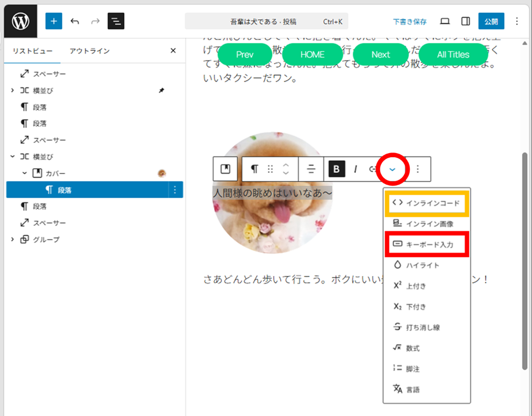532x416 pixels.
Task: Open the block inserter plus button
Action: point(54,21)
